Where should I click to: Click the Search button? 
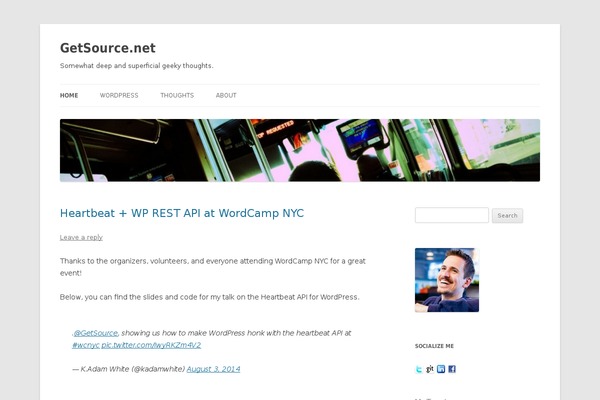507,216
